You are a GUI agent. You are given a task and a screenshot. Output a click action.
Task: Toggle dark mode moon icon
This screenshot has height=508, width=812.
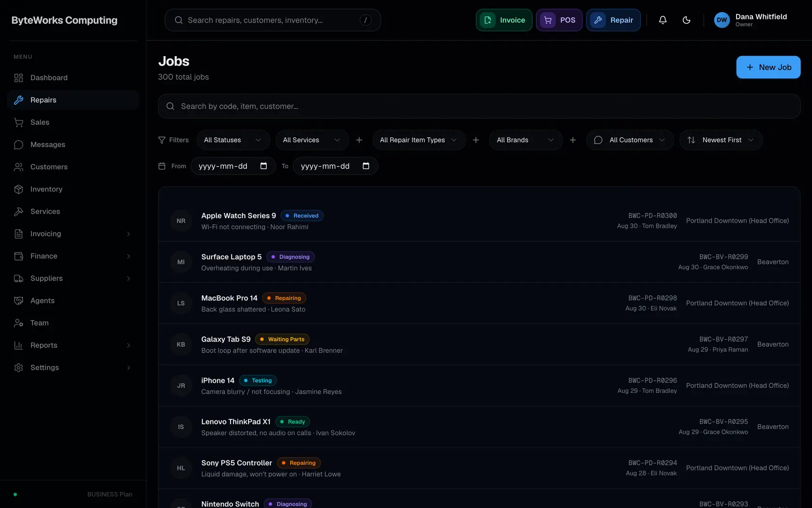[x=686, y=20]
